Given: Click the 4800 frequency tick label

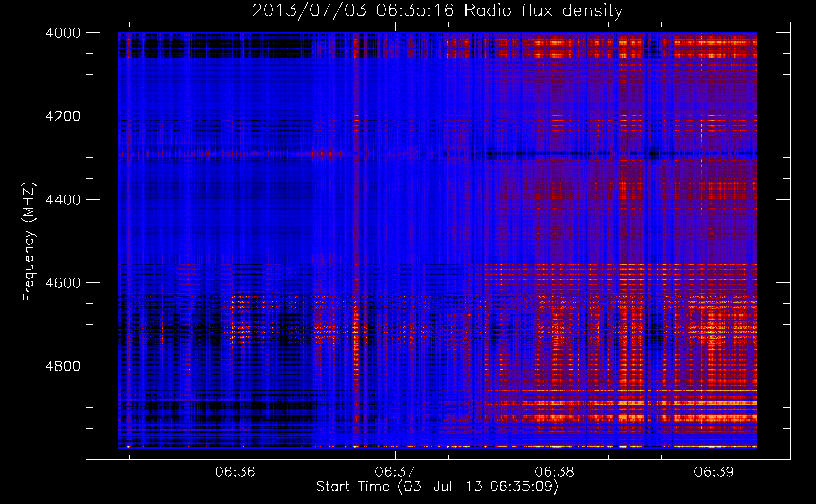Looking at the screenshot, I should (63, 366).
